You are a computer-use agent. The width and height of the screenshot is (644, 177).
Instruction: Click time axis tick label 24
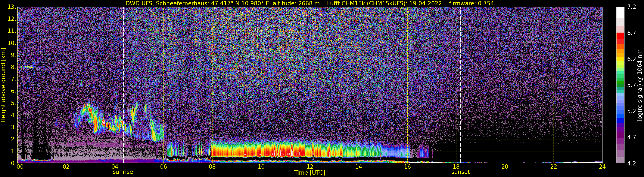click(602, 167)
